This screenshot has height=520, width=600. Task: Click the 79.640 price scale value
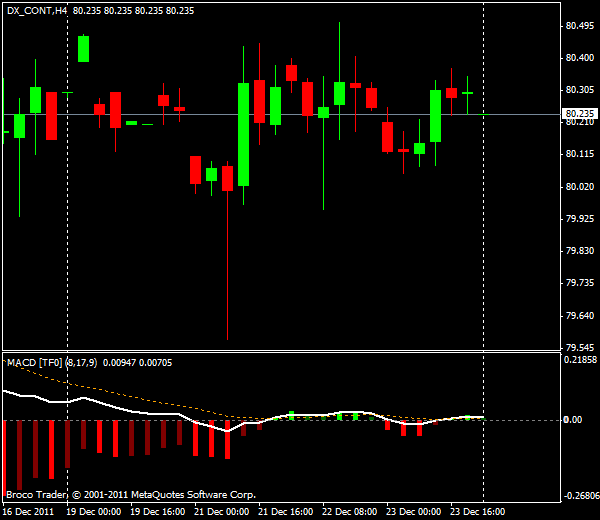(580, 316)
